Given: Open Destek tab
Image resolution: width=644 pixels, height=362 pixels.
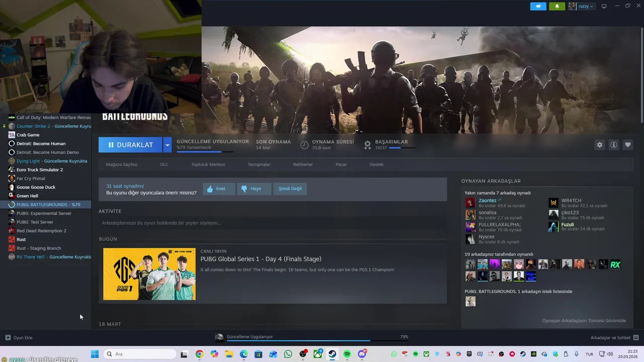Looking at the screenshot, I should tap(376, 164).
